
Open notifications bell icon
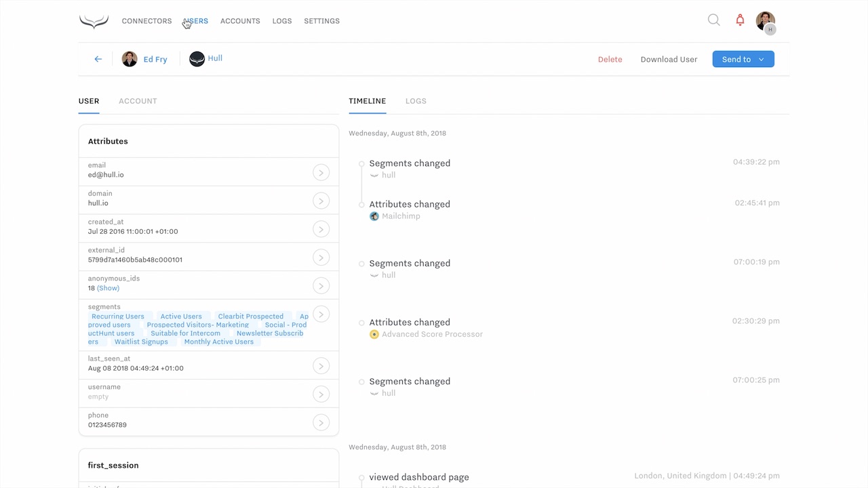(x=740, y=20)
